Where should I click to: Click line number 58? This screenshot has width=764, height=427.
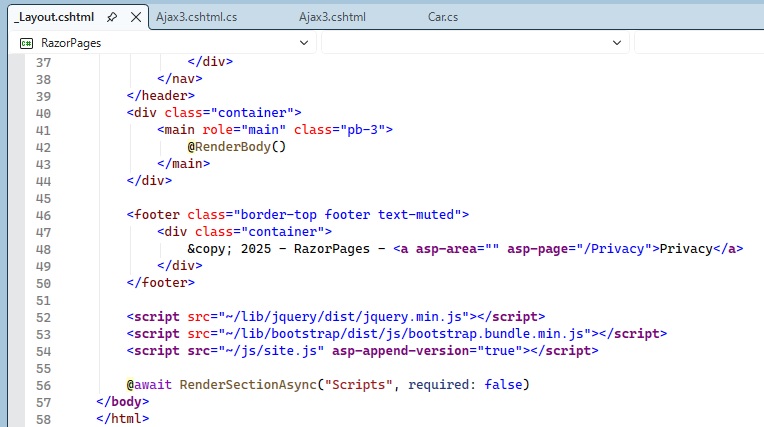pos(43,419)
